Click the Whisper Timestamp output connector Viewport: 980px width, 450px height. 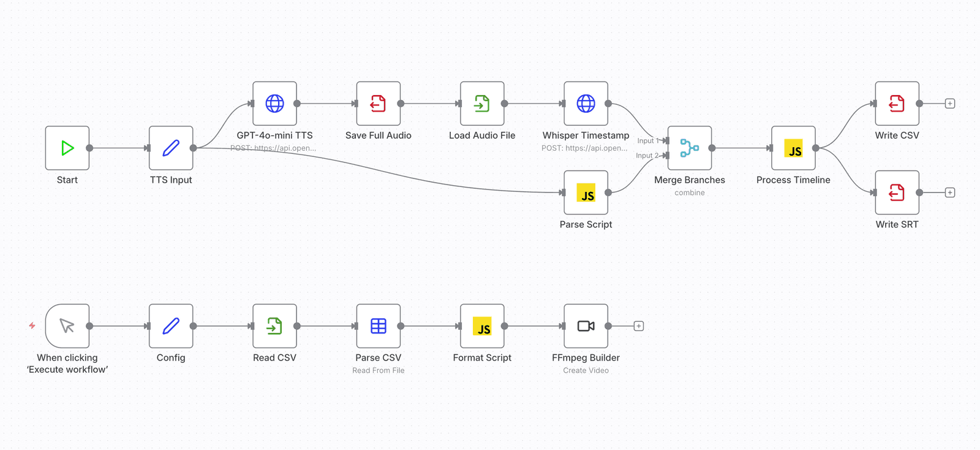pyautogui.click(x=608, y=104)
